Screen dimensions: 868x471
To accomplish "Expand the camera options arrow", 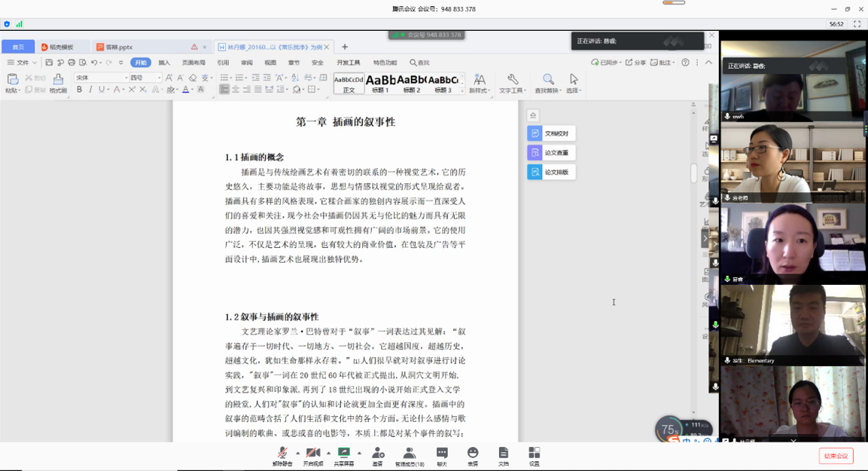I will tap(328, 453).
